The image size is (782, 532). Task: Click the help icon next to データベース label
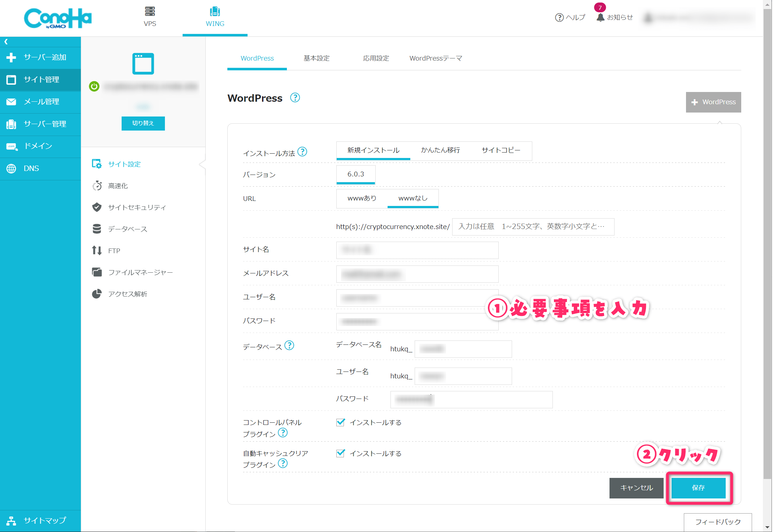289,346
